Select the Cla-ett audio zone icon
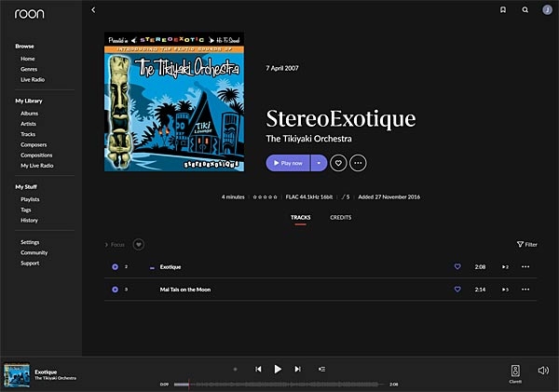This screenshot has width=559, height=392. point(515,371)
